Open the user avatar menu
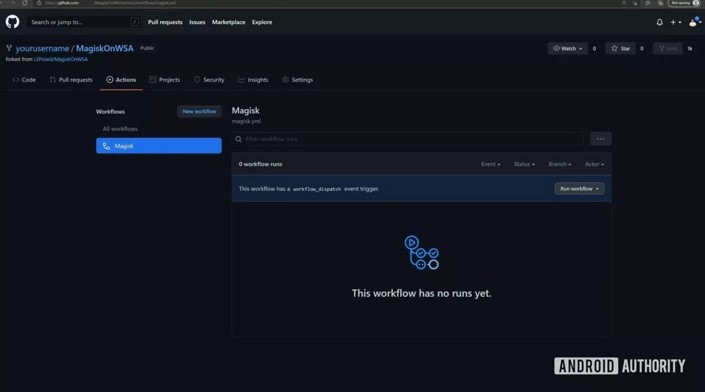The image size is (705, 392). point(695,22)
